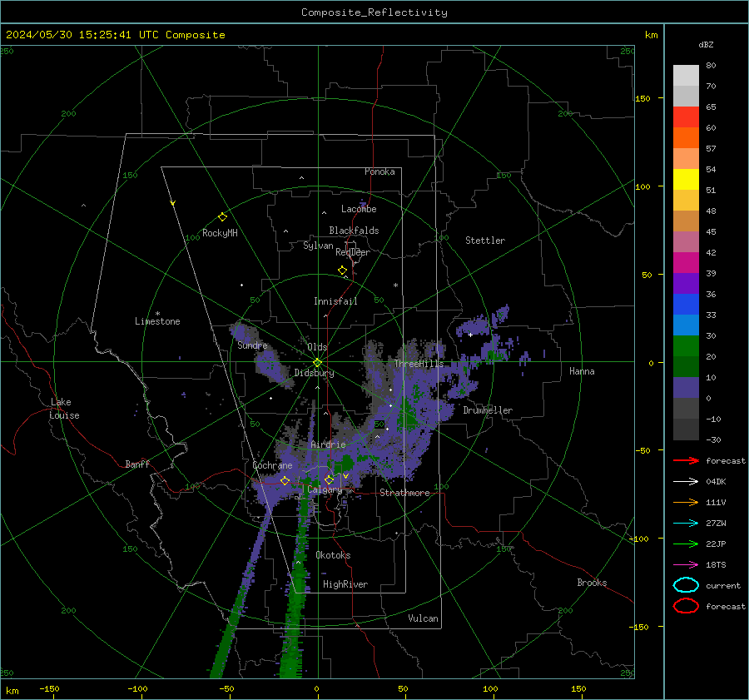Click the Sylvan town label

coord(318,246)
